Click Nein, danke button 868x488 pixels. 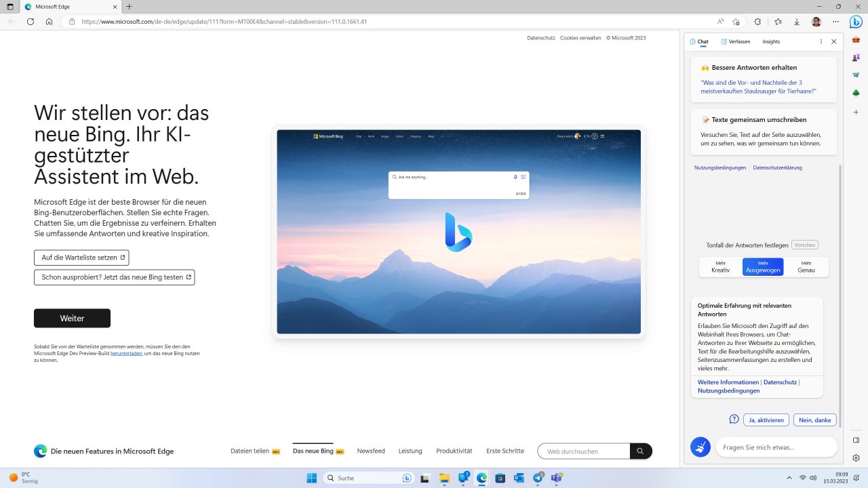pyautogui.click(x=815, y=420)
